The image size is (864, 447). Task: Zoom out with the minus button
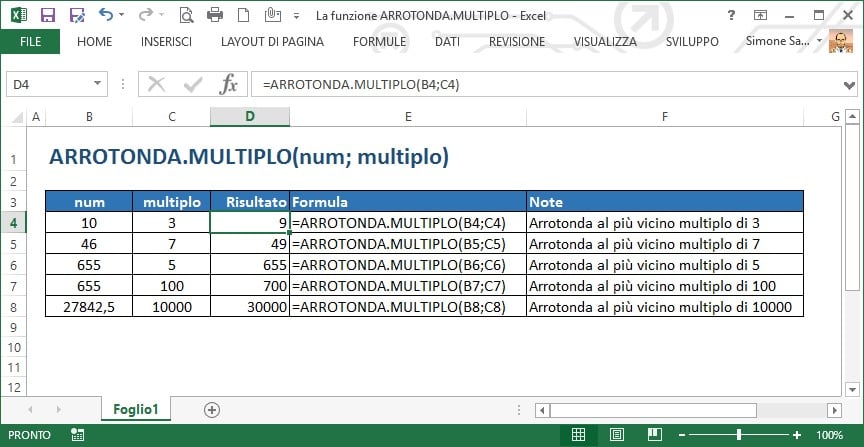682,435
